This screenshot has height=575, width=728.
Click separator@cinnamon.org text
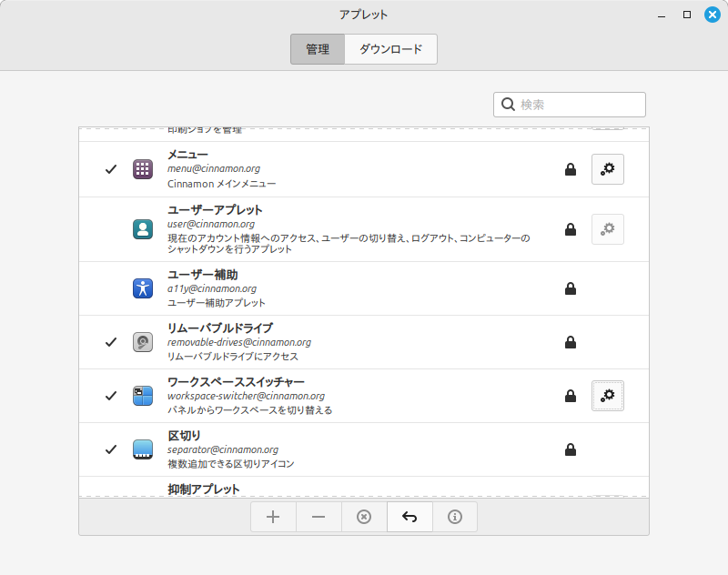click(x=223, y=449)
